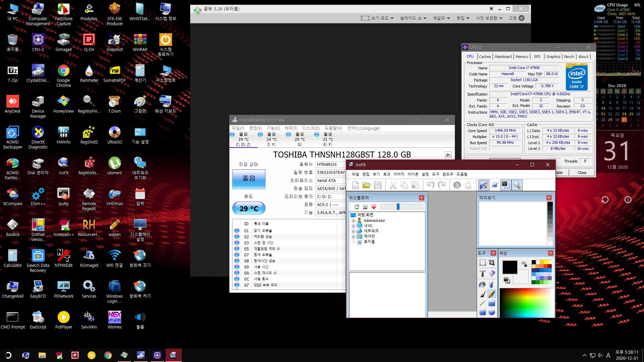Image resolution: width=644 pixels, height=362 pixels.
Task: Select the ellipse tool in IcoFX
Action: [492, 312]
